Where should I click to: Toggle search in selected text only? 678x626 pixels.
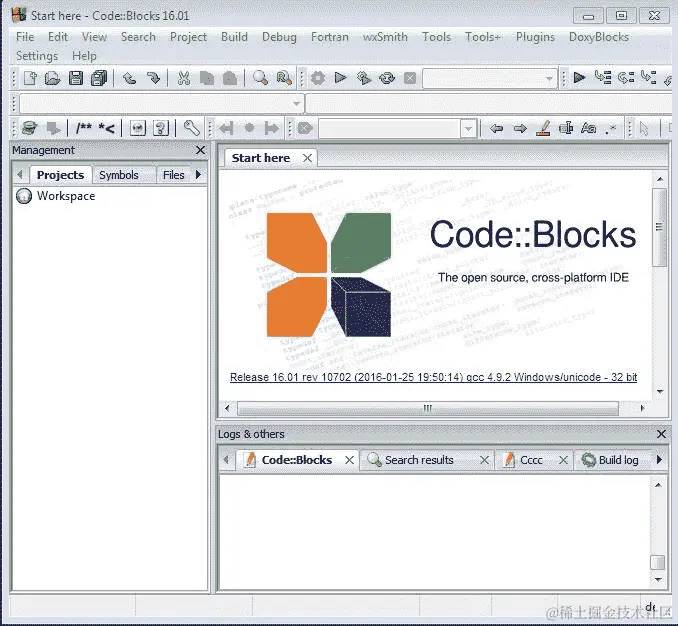pyautogui.click(x=566, y=128)
